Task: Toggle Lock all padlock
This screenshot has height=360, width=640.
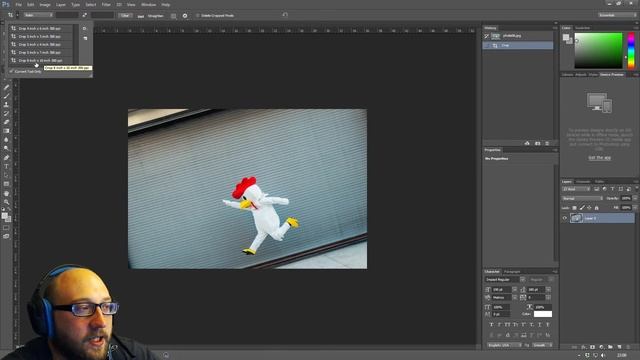Action: [596, 208]
